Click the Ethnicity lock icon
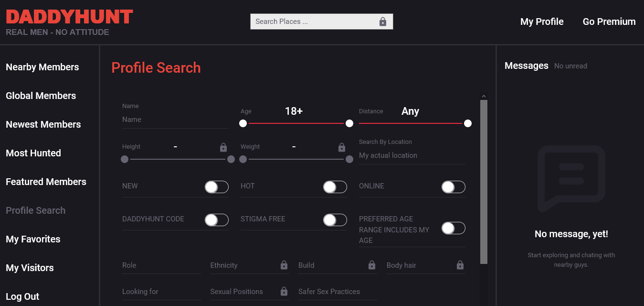This screenshot has width=644, height=306. pyautogui.click(x=284, y=265)
